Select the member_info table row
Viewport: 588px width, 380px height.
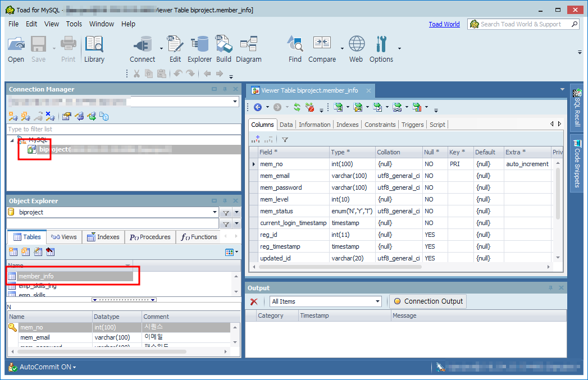click(70, 276)
